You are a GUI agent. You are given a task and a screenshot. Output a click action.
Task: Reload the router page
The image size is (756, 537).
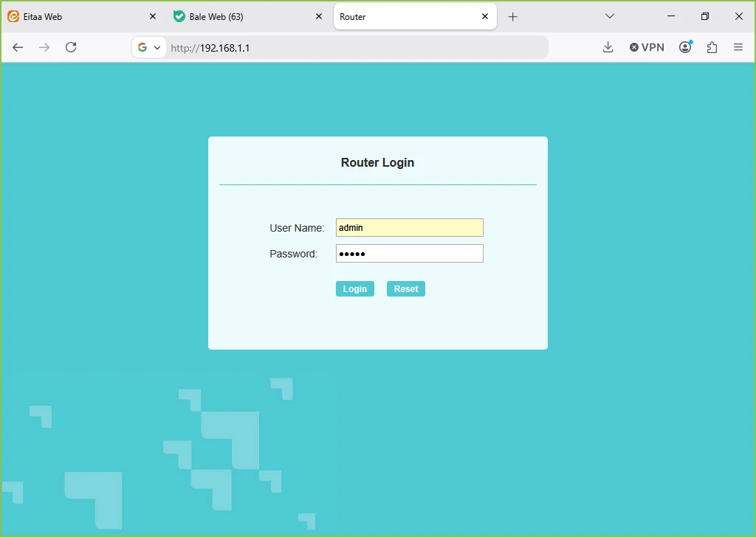(x=71, y=47)
